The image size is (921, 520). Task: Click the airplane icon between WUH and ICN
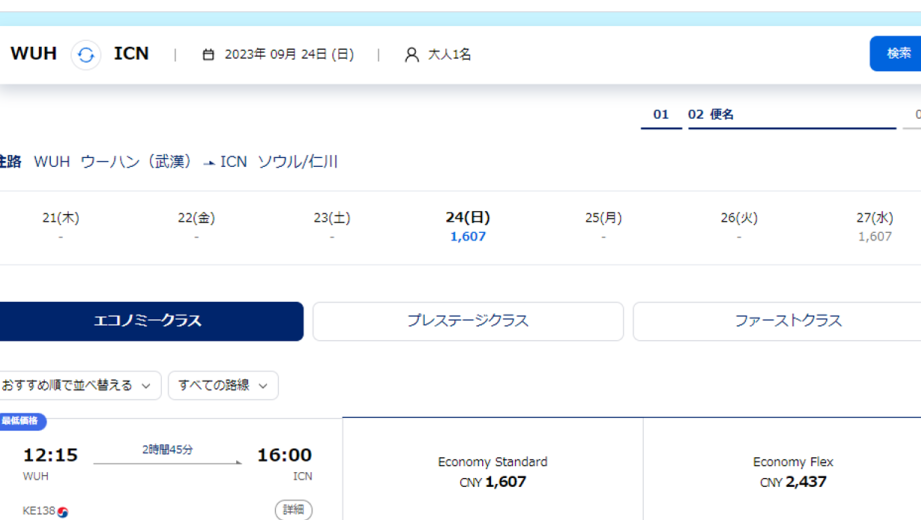point(209,163)
